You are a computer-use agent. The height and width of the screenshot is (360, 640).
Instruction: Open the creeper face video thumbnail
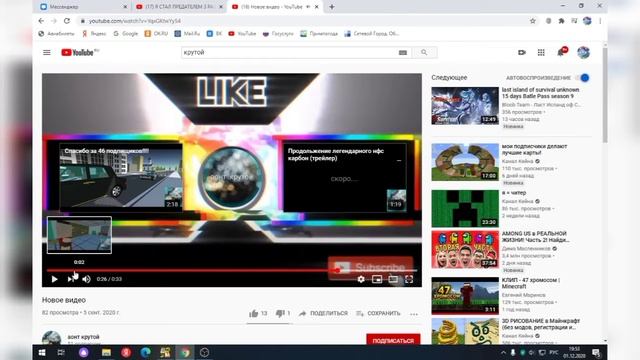[465, 208]
